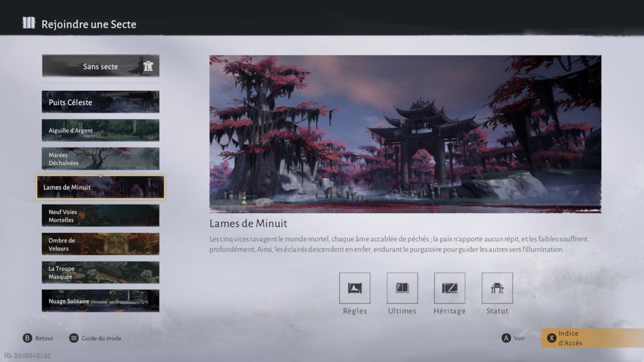Click the scroll icon beside Rejoindre une Secte
The width and height of the screenshot is (644, 362).
click(x=29, y=23)
